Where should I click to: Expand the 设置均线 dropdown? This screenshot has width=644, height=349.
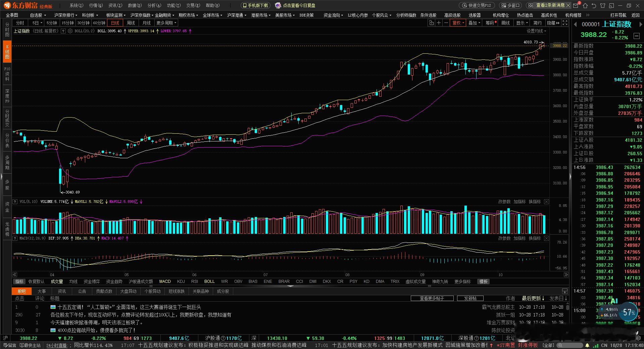tap(536, 31)
